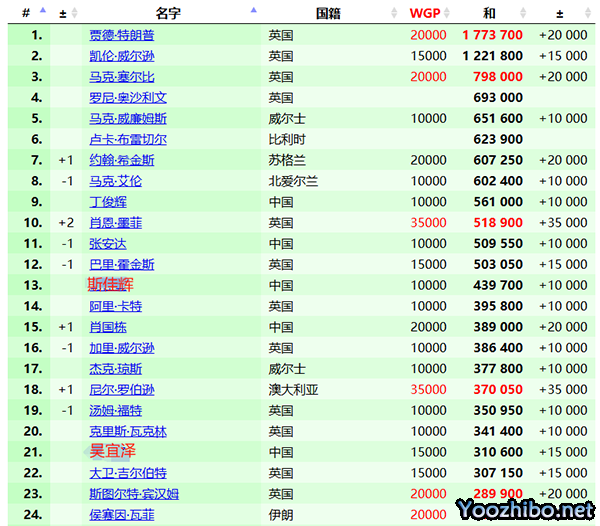
Task: Click sort arrows beside 国籍 header
Action: [394, 13]
